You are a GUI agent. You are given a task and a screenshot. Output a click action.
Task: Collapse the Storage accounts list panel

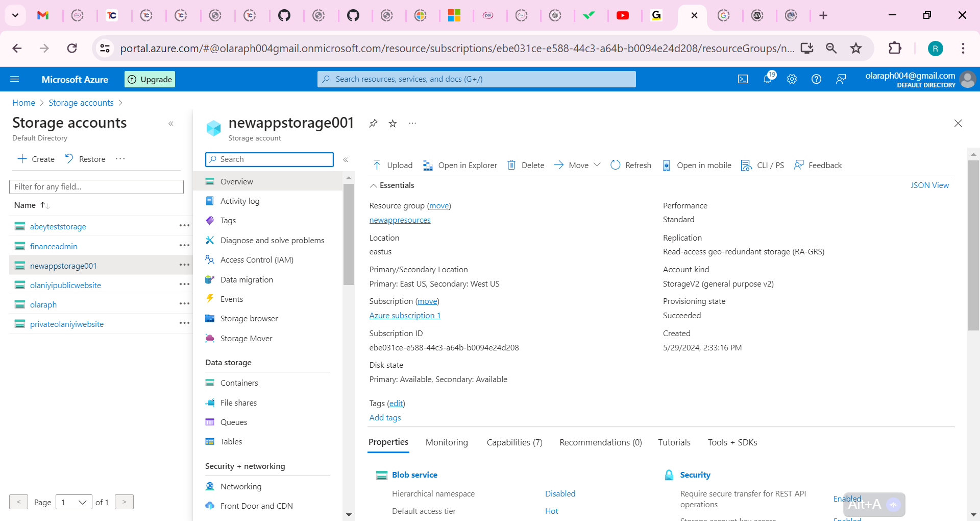point(171,124)
